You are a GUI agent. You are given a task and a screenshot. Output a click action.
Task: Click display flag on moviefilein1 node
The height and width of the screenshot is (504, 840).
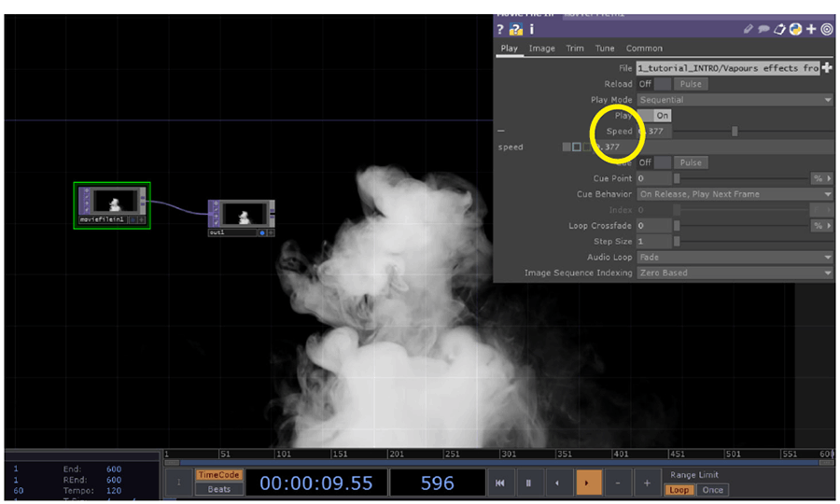coord(133,219)
